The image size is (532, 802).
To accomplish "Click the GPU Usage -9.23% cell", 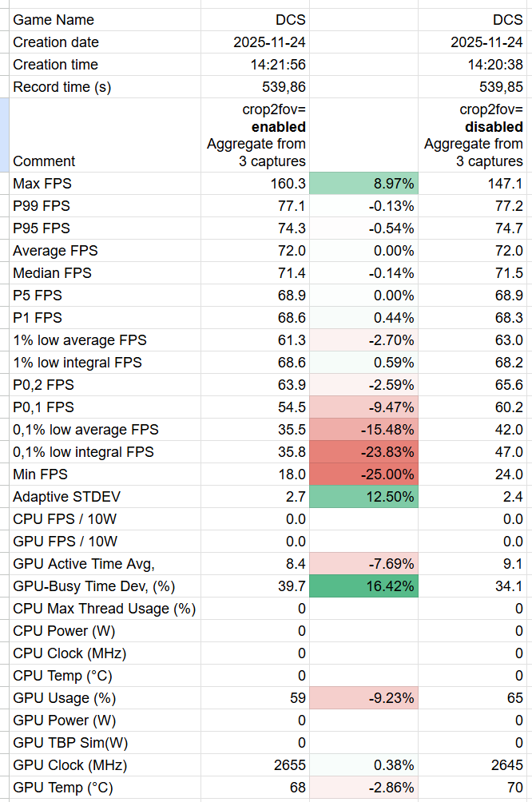I will coord(364,698).
